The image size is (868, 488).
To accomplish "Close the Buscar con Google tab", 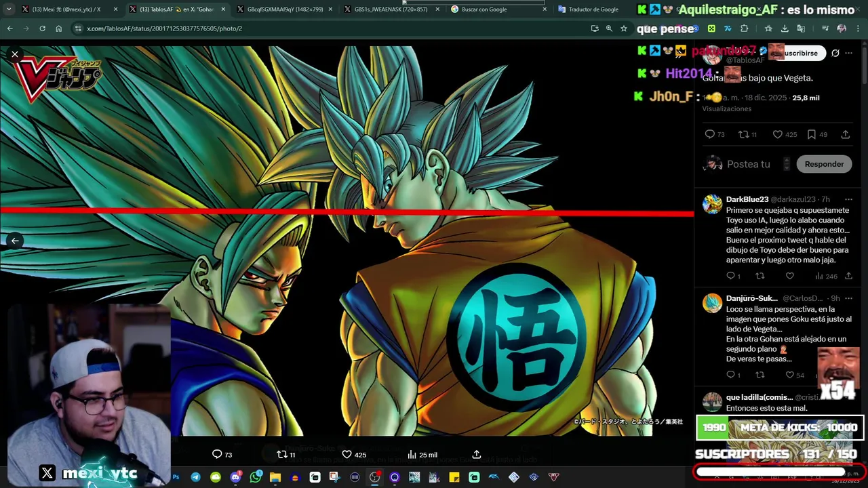I will pyautogui.click(x=544, y=9).
